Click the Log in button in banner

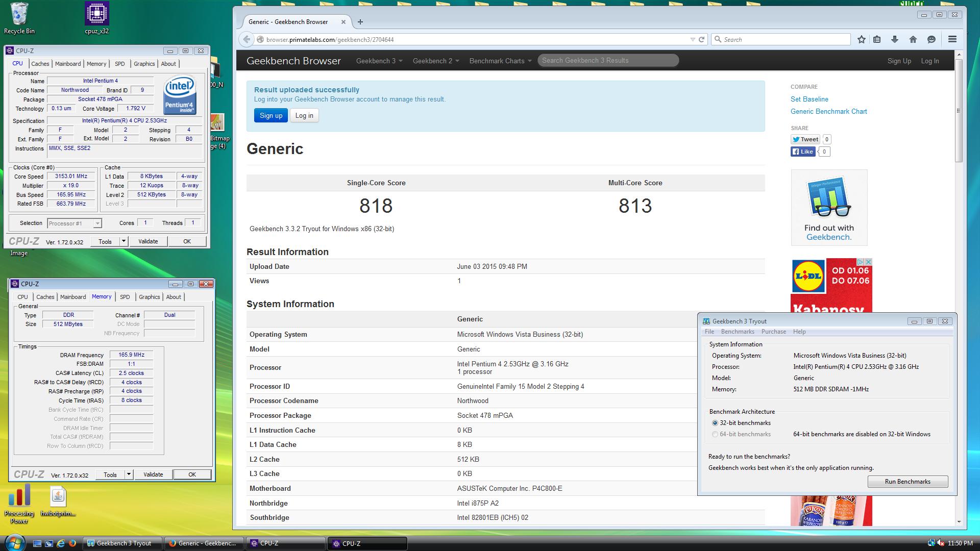tap(304, 115)
